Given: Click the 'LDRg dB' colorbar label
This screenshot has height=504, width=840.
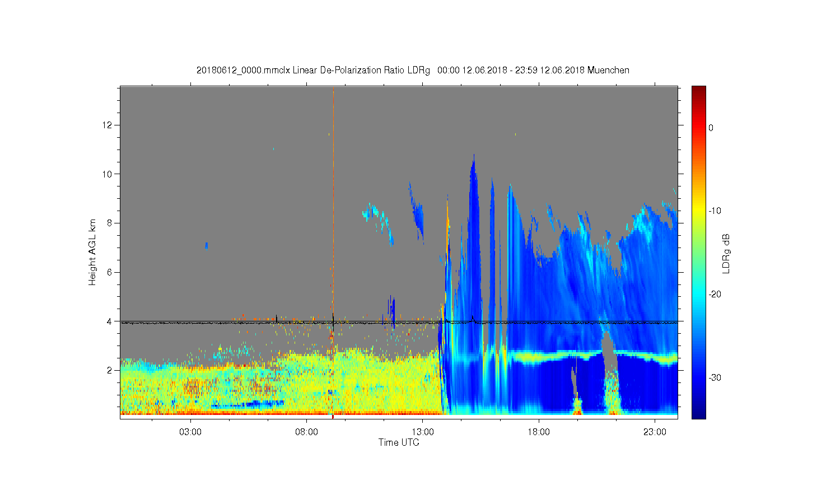Looking at the screenshot, I should pos(726,253).
